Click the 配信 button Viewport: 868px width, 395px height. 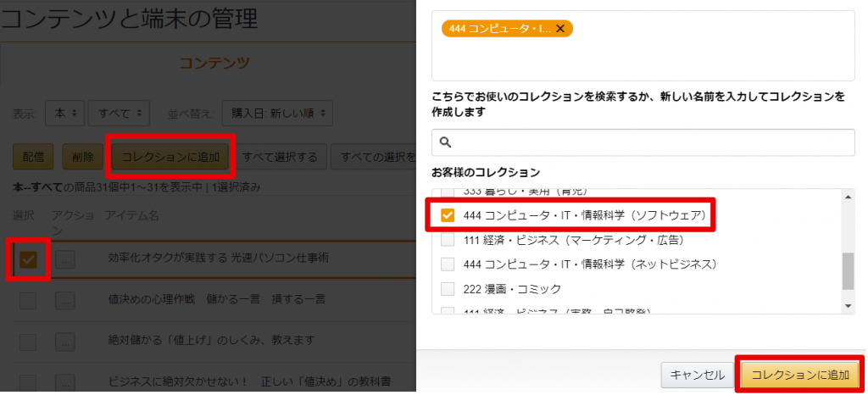[x=33, y=157]
